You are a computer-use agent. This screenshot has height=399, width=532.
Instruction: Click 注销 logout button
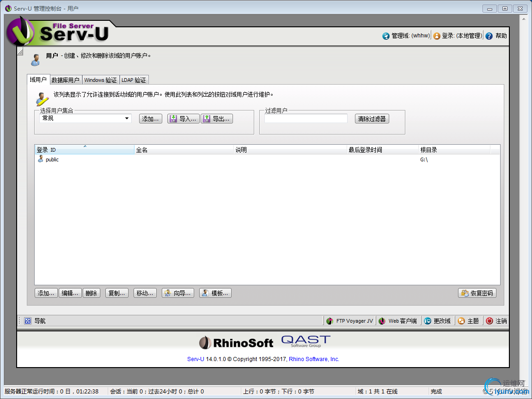coord(496,321)
